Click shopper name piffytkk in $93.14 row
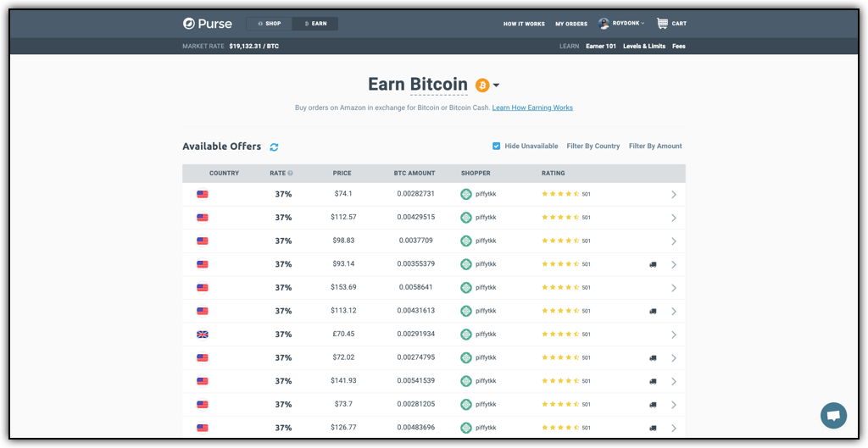The width and height of the screenshot is (868, 448). [486, 264]
